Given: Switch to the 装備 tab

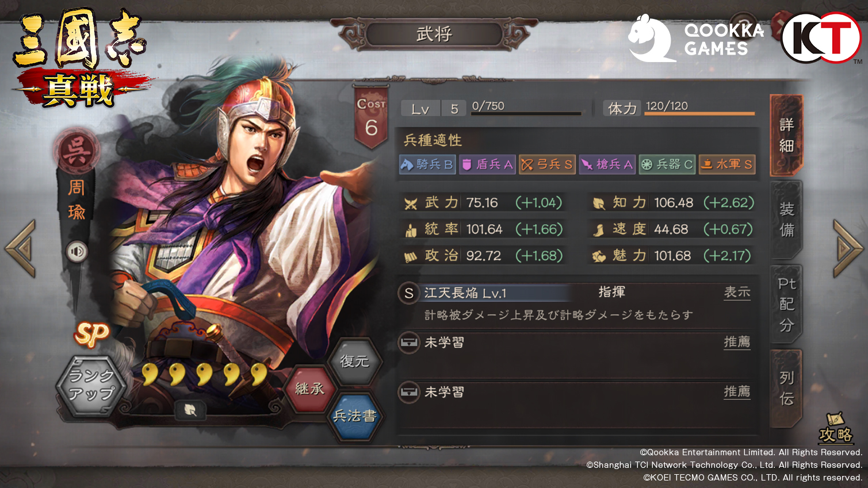Looking at the screenshot, I should coord(786,220).
